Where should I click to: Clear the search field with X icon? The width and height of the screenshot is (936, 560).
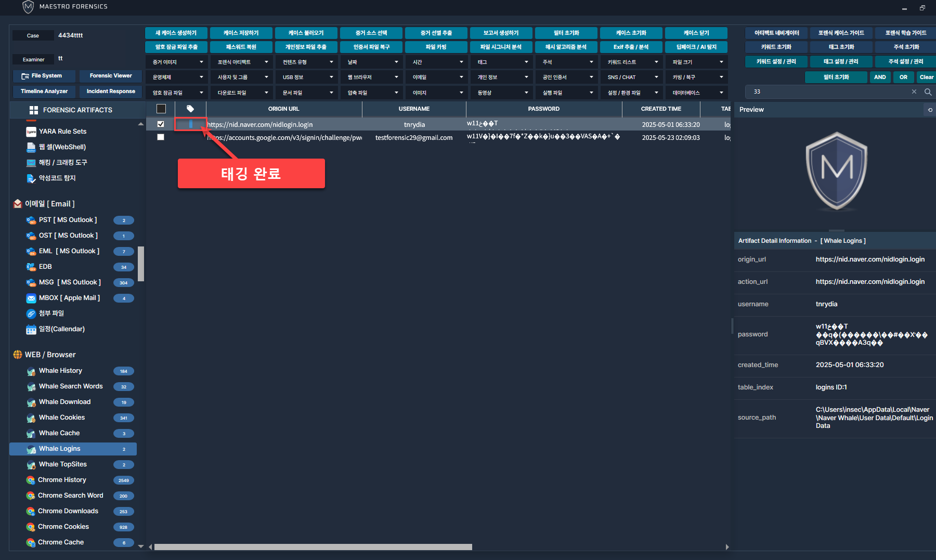[914, 92]
